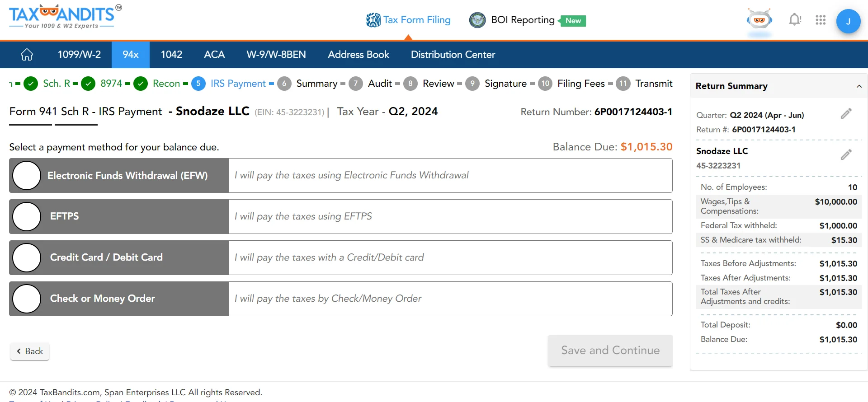Edit the quarter with pencil icon
The width and height of the screenshot is (868, 402).
[846, 114]
